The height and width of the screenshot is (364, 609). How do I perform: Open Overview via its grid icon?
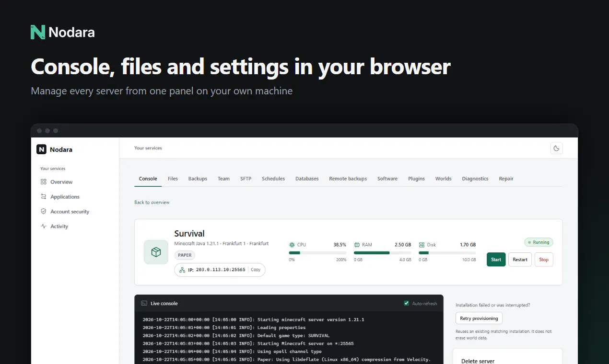(x=44, y=182)
